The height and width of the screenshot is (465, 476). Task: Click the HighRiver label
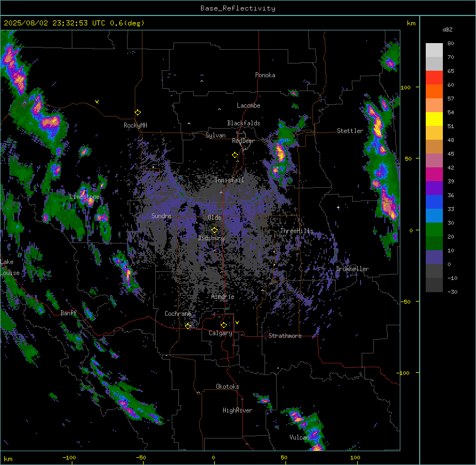tap(237, 410)
